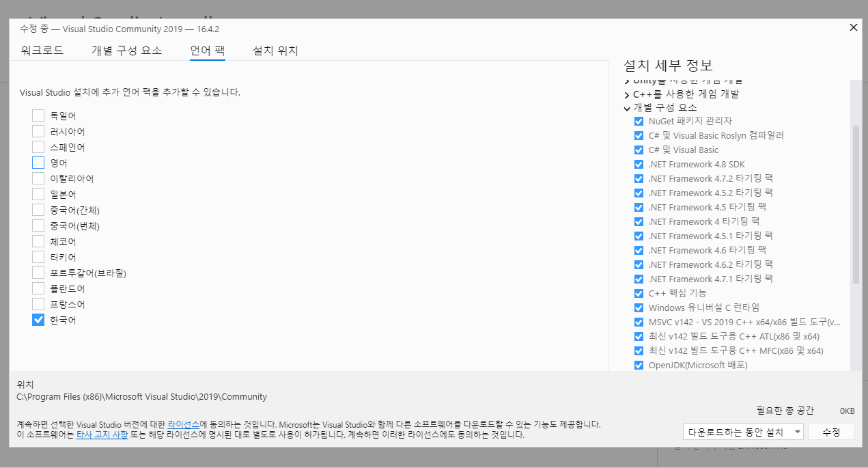Uncheck .NET Framework 4.8 SDK
Viewport: 868px width, 468px height.
point(639,164)
